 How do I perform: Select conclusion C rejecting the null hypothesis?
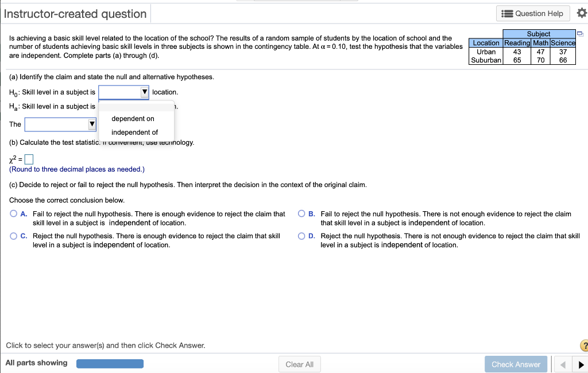click(13, 237)
